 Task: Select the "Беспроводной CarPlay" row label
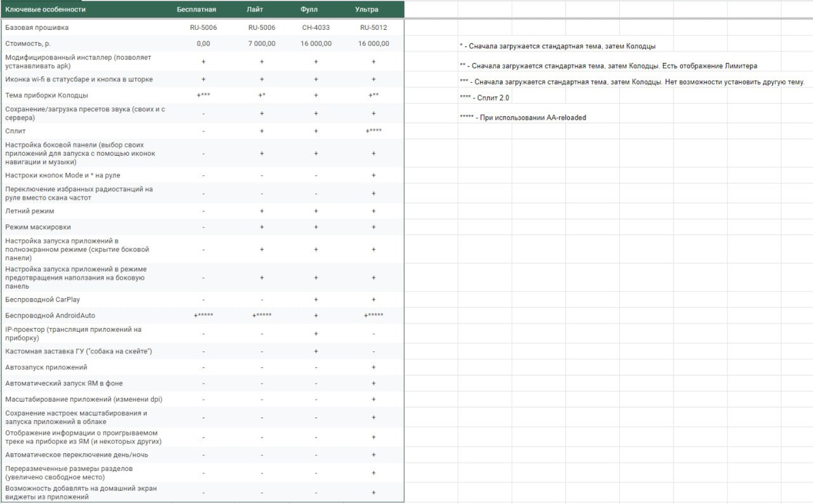click(43, 299)
